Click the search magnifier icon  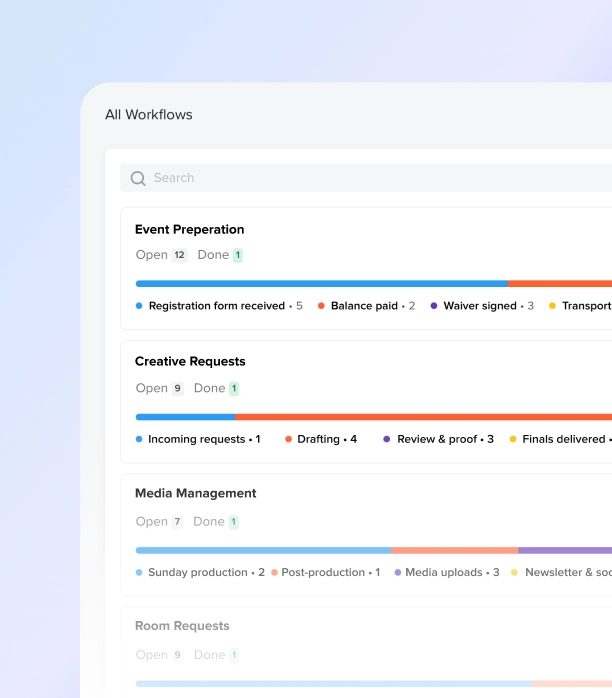(x=138, y=179)
